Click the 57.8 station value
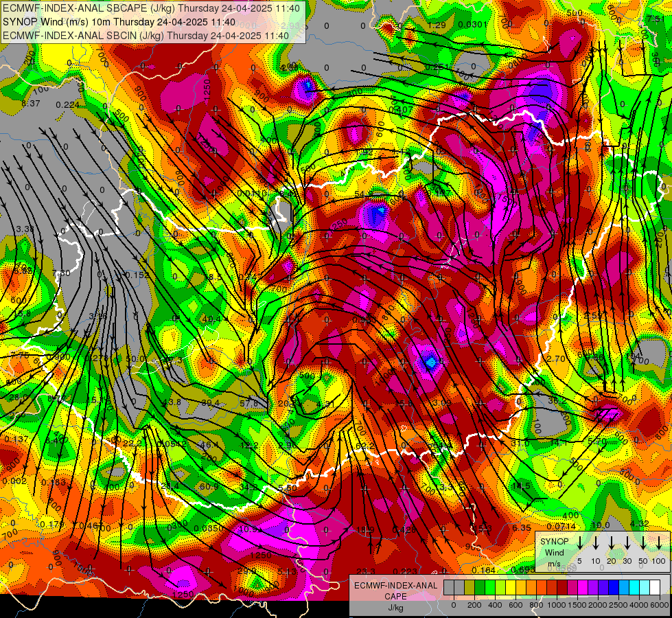This screenshot has width=672, height=618. [249, 403]
